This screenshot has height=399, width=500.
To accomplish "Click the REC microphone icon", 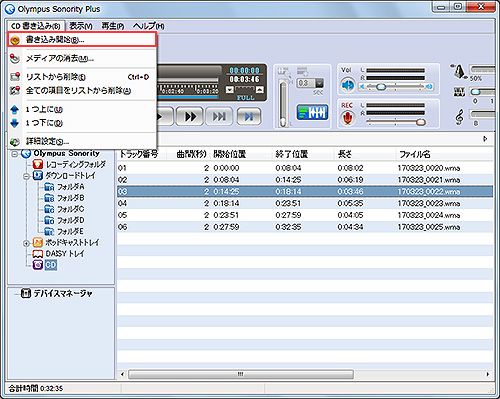I will coord(347,118).
